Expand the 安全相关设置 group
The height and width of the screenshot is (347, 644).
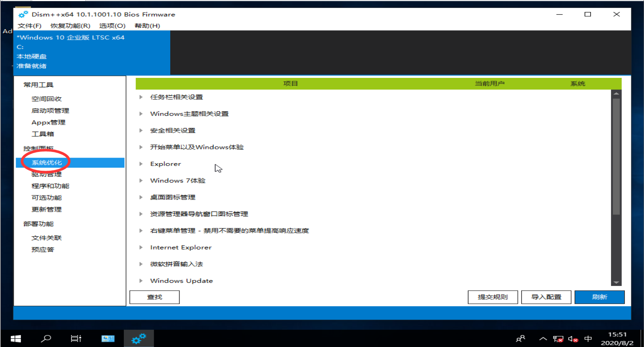click(141, 131)
